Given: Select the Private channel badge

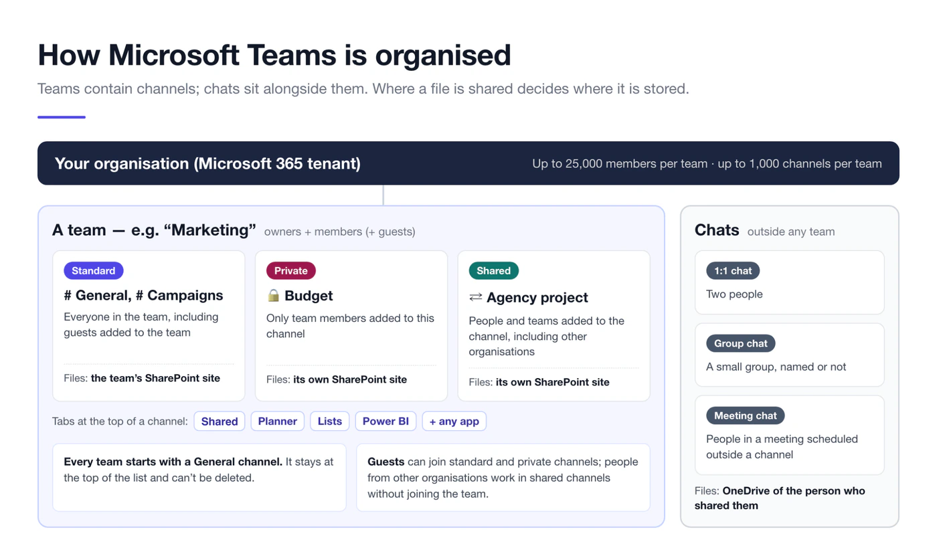Looking at the screenshot, I should [291, 270].
